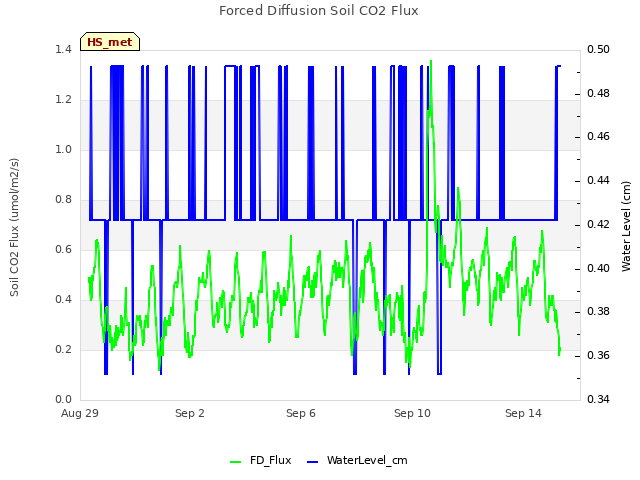The image size is (640, 480).
Task: Click the 0.50 tick on the right axis
Action: click(x=598, y=50)
